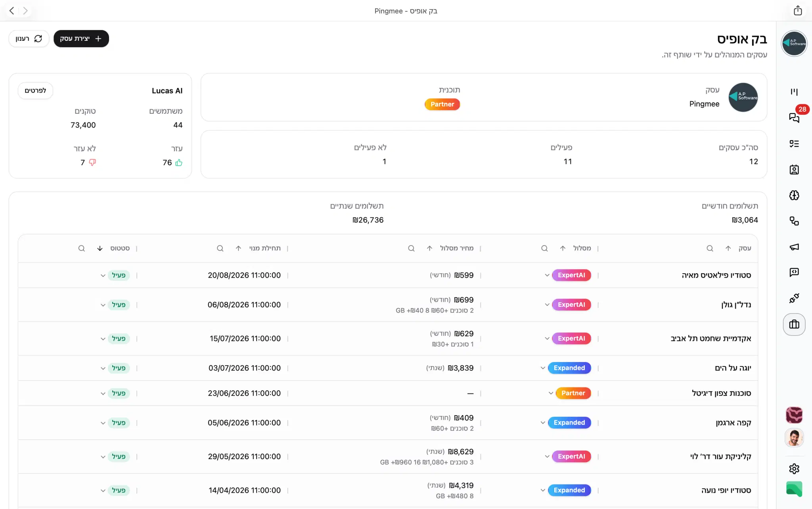
Task: Search within the תחילת מנוי column
Action: tap(220, 248)
